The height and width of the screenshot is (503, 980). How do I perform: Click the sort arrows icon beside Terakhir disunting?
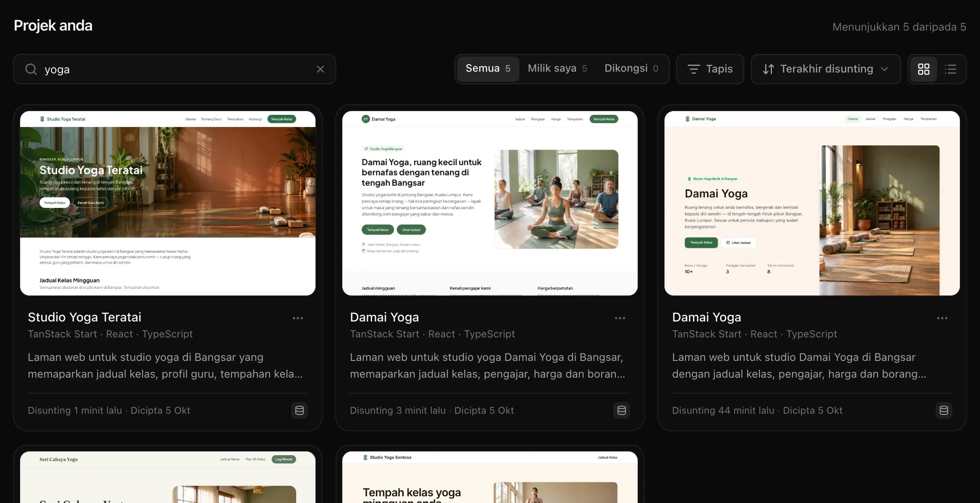769,69
